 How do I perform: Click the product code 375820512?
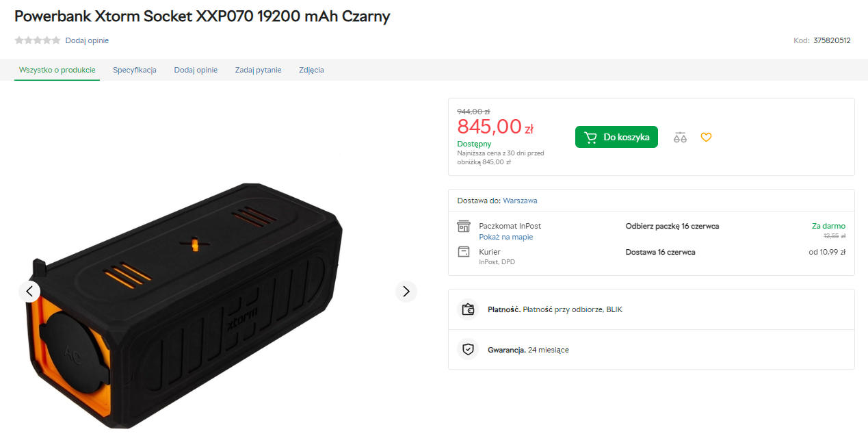tap(832, 40)
